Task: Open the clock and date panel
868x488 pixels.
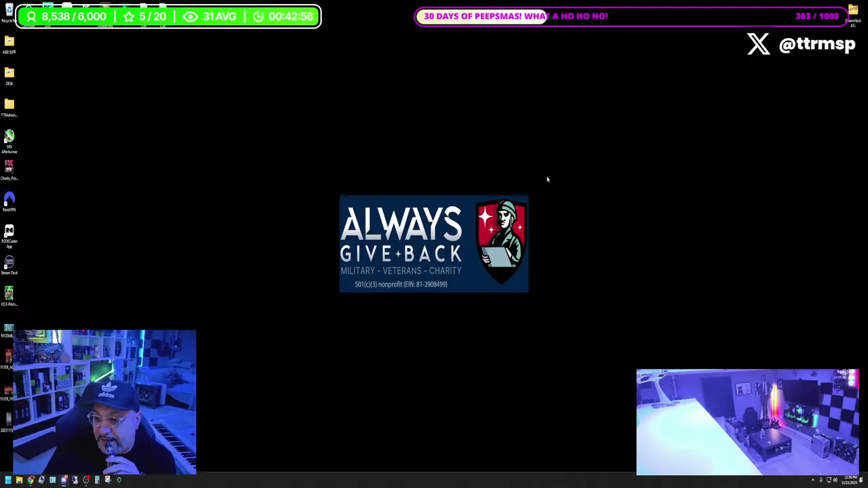Action: (x=849, y=480)
